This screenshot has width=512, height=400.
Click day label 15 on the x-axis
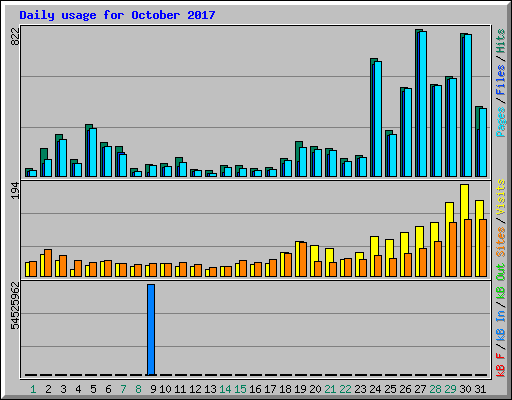pos(240,389)
